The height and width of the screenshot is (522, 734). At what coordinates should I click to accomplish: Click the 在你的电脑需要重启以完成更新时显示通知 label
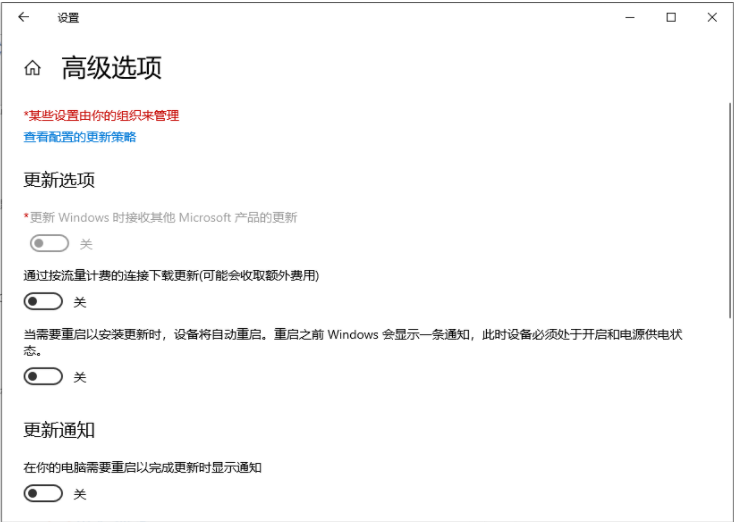pos(142,467)
